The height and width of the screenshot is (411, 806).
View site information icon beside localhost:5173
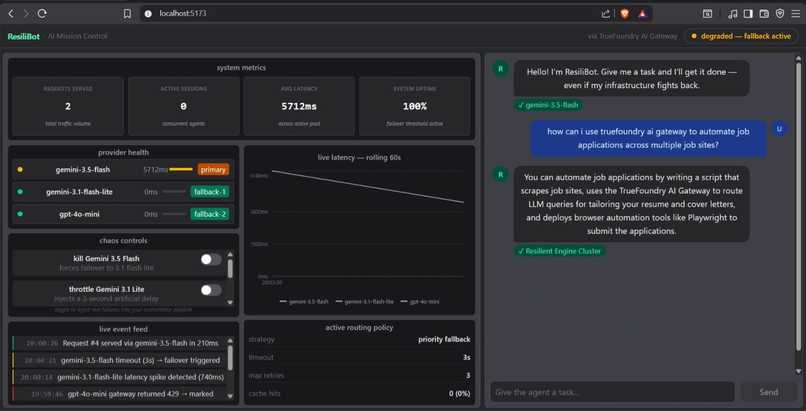(x=149, y=14)
